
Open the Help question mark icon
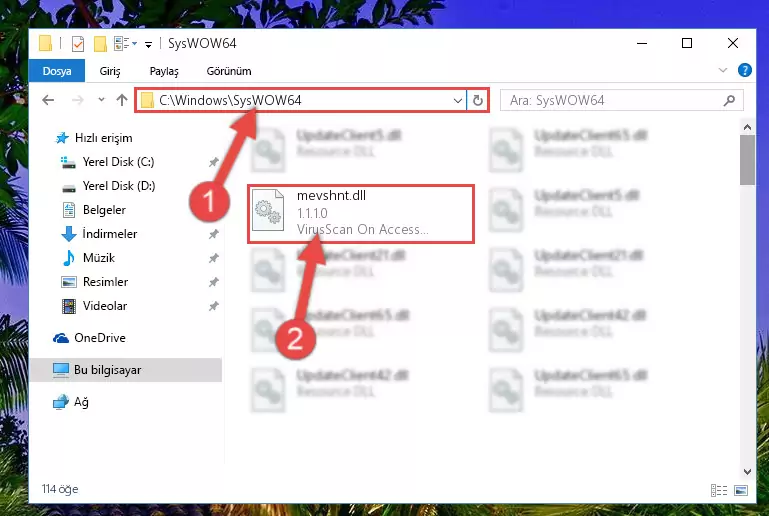click(x=744, y=70)
